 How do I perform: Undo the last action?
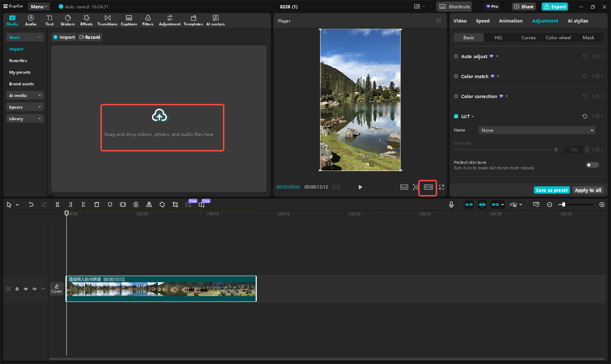(31, 204)
